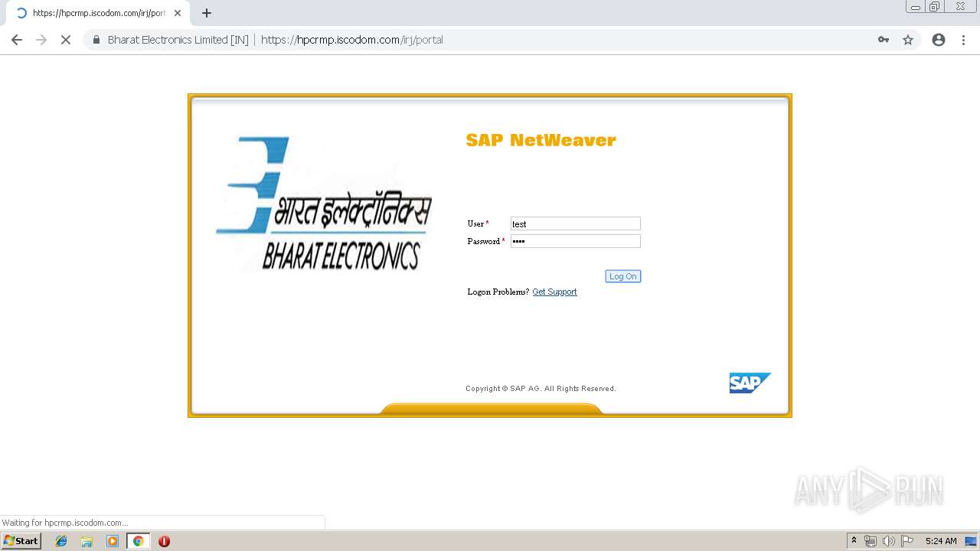Click the Chrome taskbar icon
This screenshot has height=551, width=980.
(x=138, y=541)
